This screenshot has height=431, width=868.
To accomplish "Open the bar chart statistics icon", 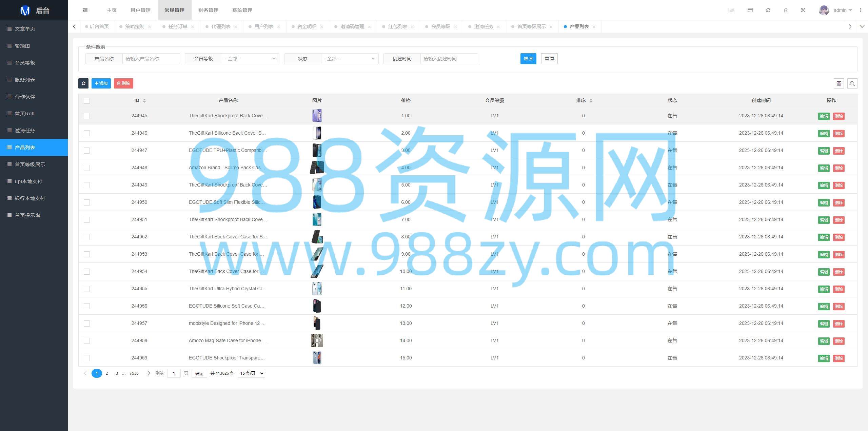I will (x=731, y=10).
